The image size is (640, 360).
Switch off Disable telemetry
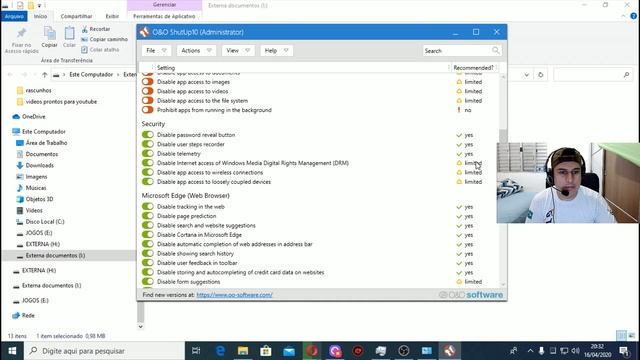148,153
